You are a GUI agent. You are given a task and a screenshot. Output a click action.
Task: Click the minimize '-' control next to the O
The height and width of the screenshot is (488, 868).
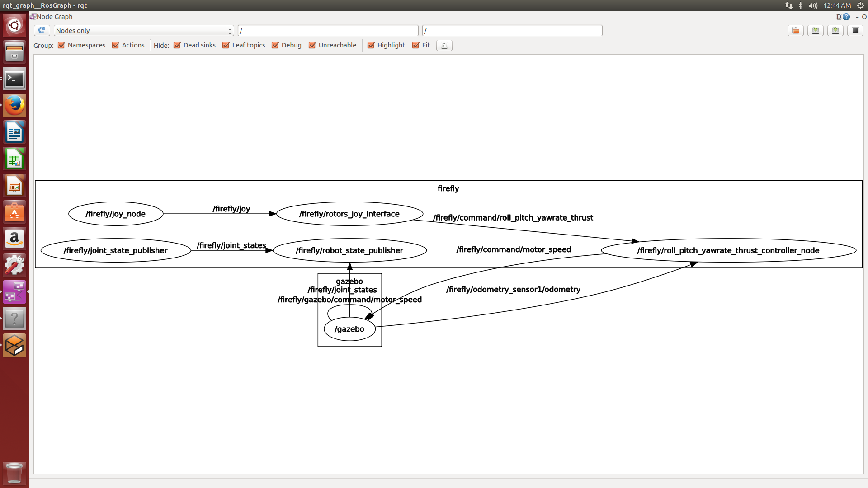(x=857, y=17)
